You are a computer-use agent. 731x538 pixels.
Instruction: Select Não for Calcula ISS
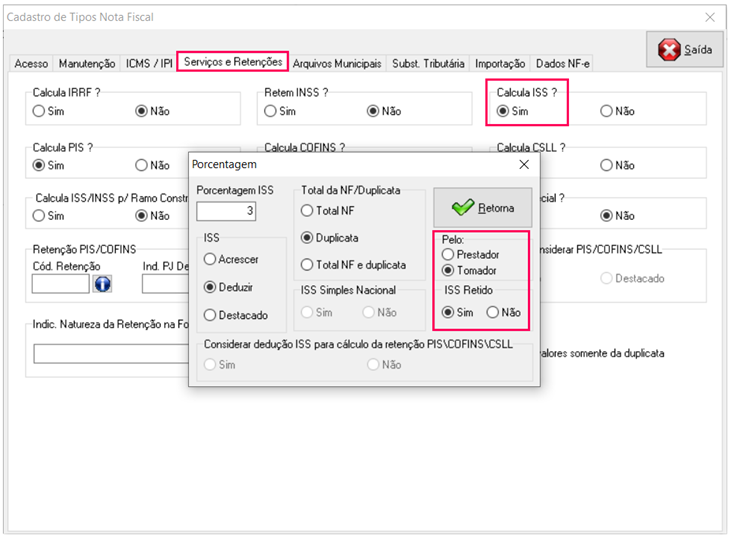point(607,112)
